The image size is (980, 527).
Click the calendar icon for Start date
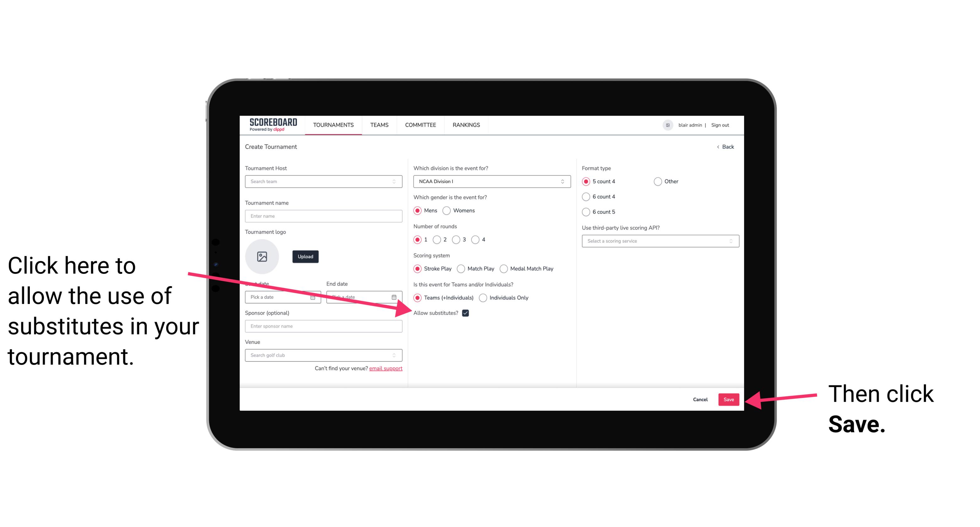tap(314, 296)
